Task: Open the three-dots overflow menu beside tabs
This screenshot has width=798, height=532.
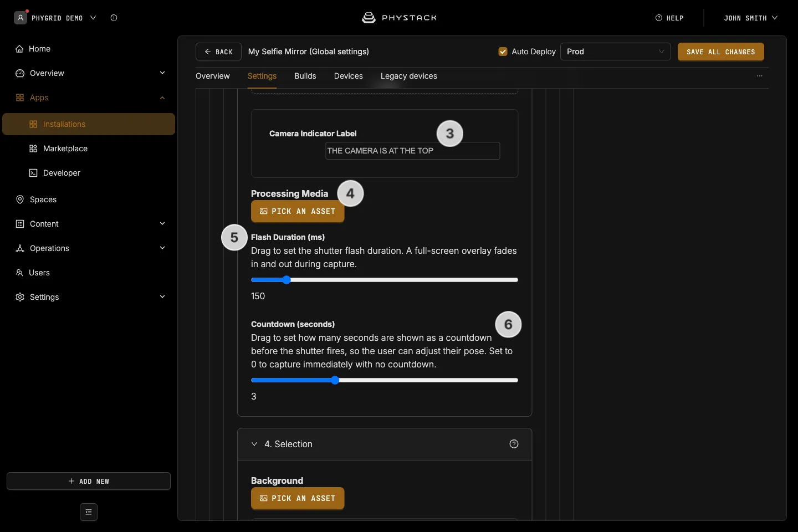Action: click(760, 76)
